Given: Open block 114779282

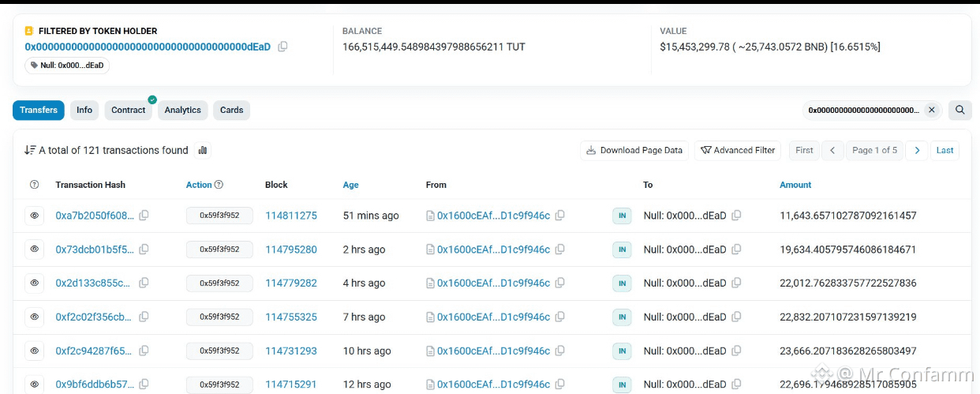Looking at the screenshot, I should pyautogui.click(x=291, y=283).
